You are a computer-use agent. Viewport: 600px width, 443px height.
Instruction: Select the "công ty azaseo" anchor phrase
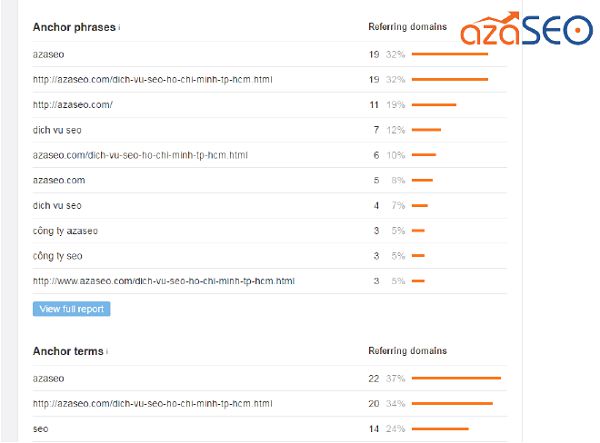(x=65, y=231)
